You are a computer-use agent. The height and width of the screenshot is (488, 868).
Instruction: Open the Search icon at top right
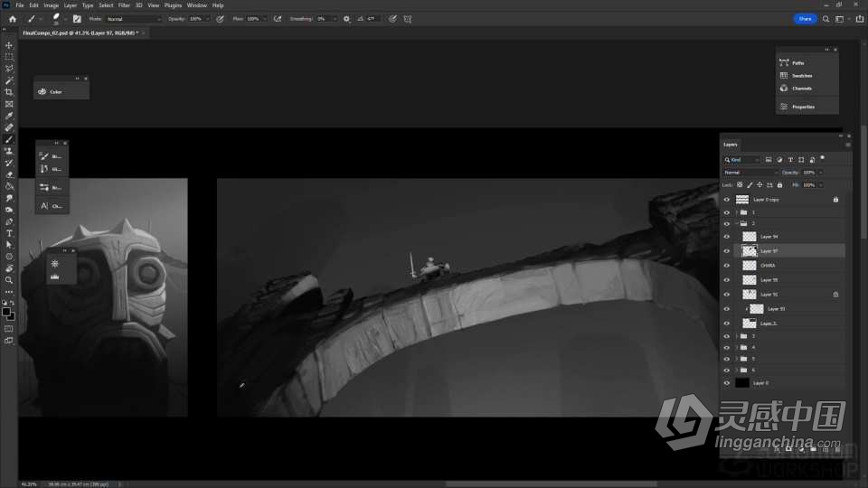(826, 19)
